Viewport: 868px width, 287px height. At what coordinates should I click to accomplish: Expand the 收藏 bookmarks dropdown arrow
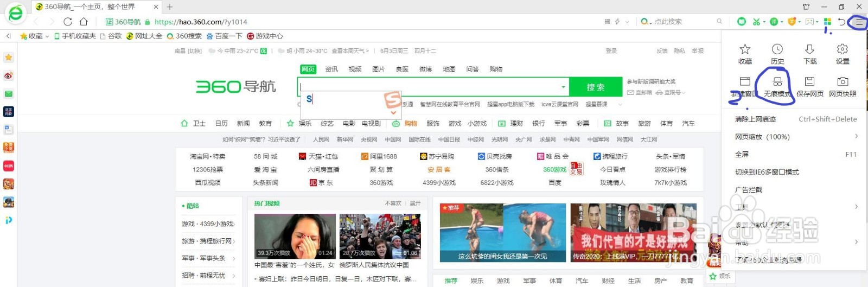point(47,36)
